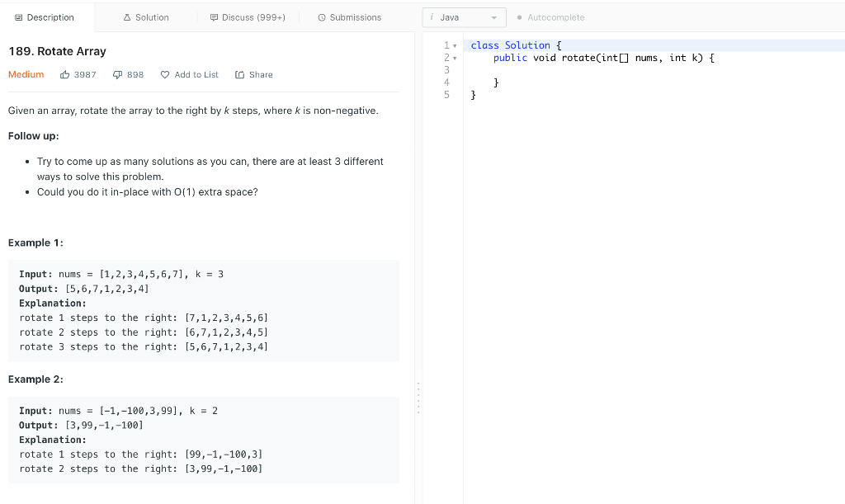The image size is (845, 504).
Task: Click the Solution flask icon
Action: click(127, 18)
